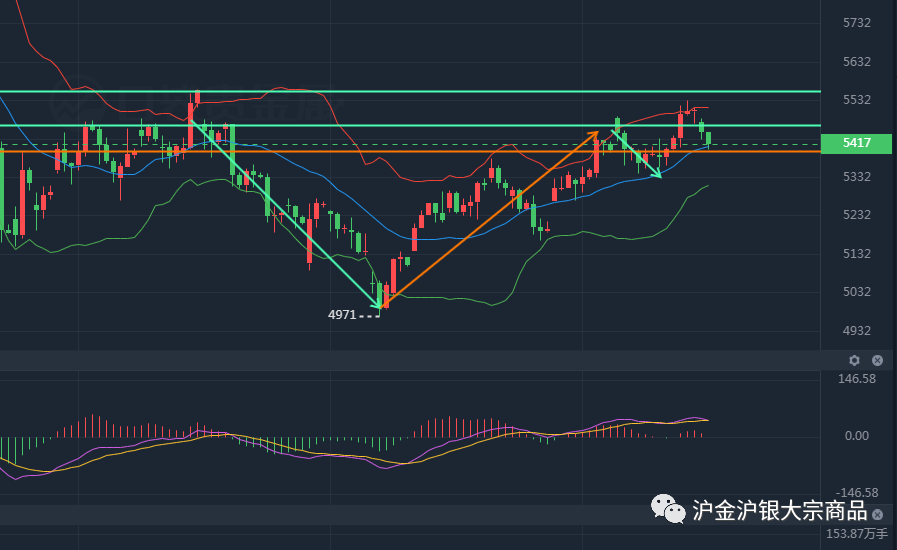This screenshot has height=550, width=897.
Task: Click the 146.58 MACD axis value
Action: 857,379
